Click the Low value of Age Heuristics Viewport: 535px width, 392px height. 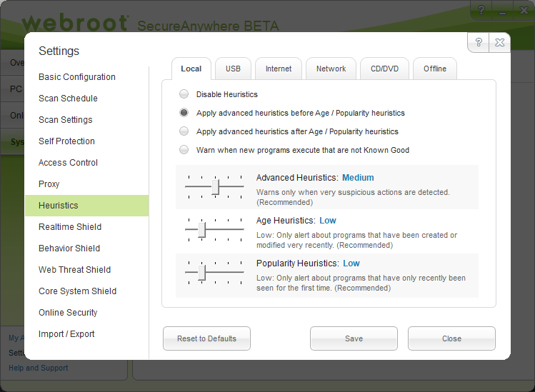pos(328,221)
